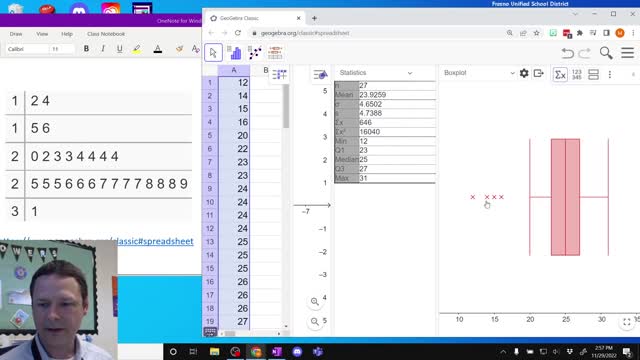Zoom out on the graphics view
This screenshot has width=640, height=360.
click(x=315, y=322)
